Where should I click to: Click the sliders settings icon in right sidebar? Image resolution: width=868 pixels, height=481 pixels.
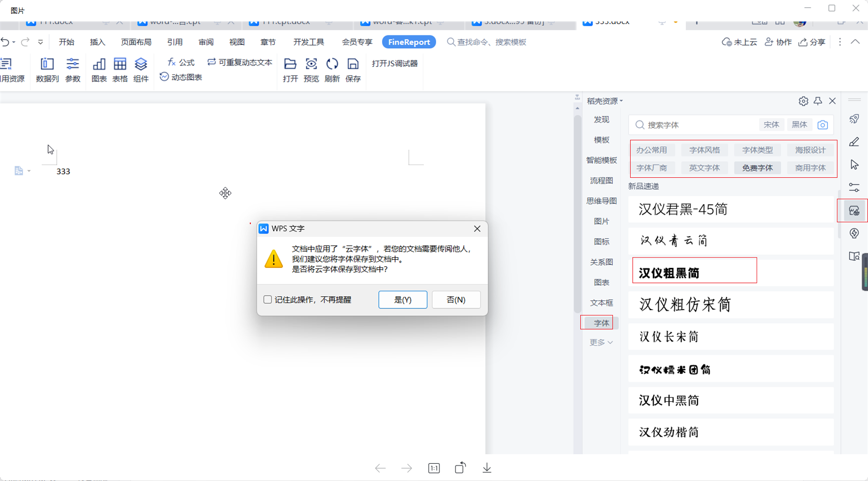point(855,187)
